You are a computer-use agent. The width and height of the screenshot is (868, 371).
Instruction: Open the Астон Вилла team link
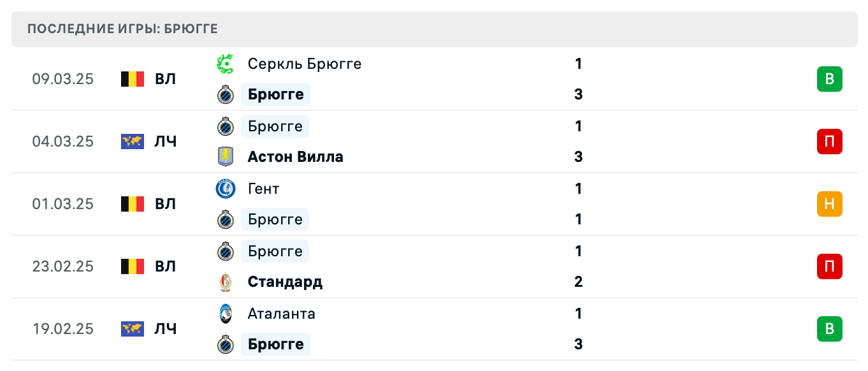pos(295,157)
